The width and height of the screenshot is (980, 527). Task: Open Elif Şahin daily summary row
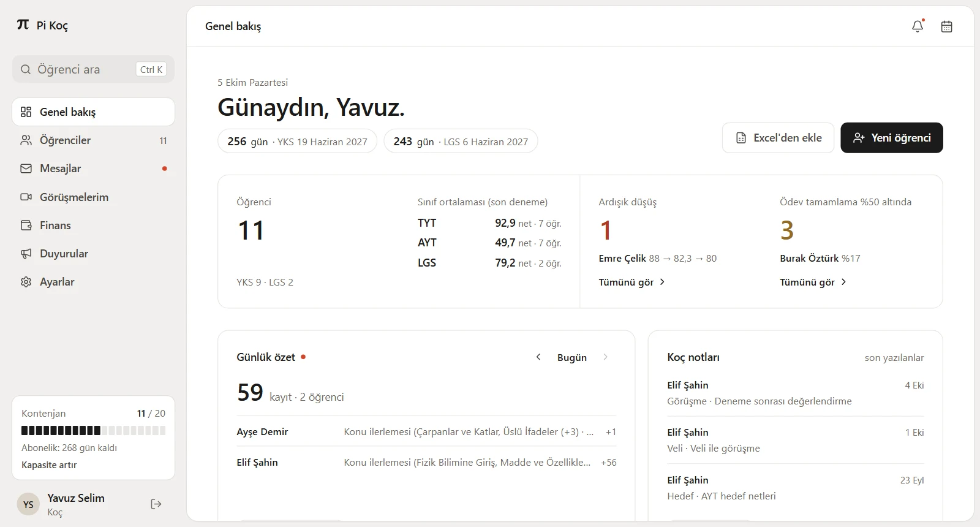click(x=426, y=462)
